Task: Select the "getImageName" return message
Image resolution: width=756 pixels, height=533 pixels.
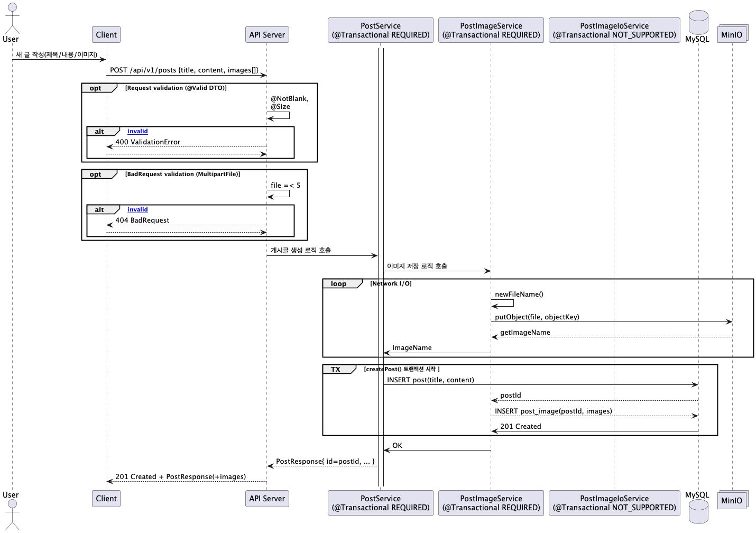Action: pyautogui.click(x=525, y=332)
